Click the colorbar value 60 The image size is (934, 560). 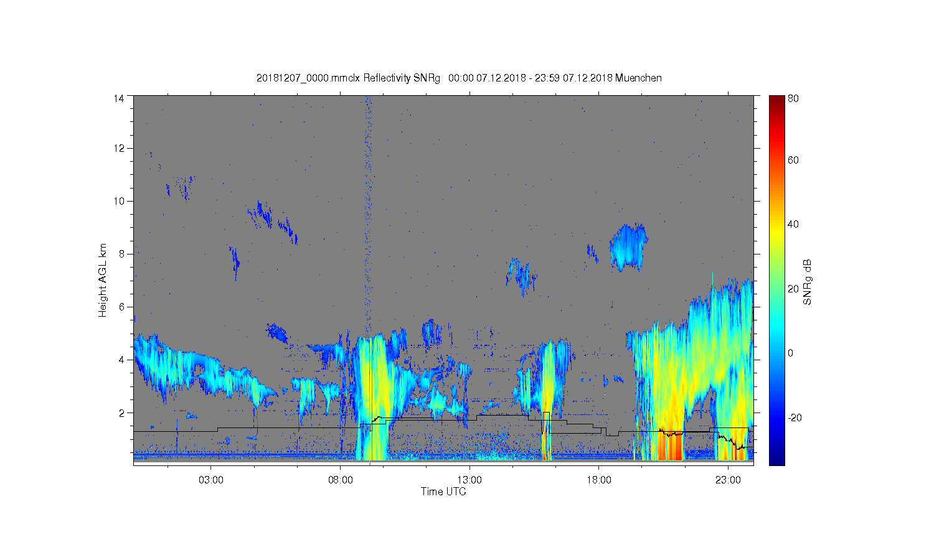793,161
